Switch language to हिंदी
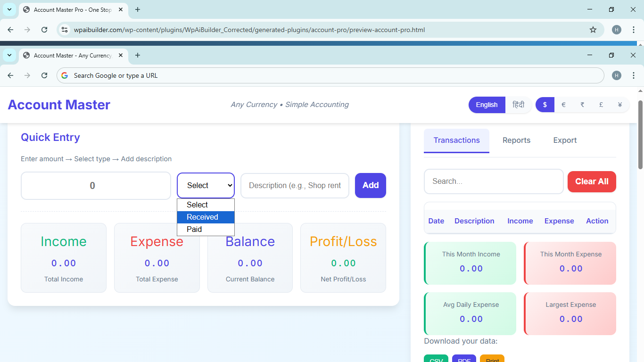This screenshot has height=362, width=644. (x=519, y=105)
